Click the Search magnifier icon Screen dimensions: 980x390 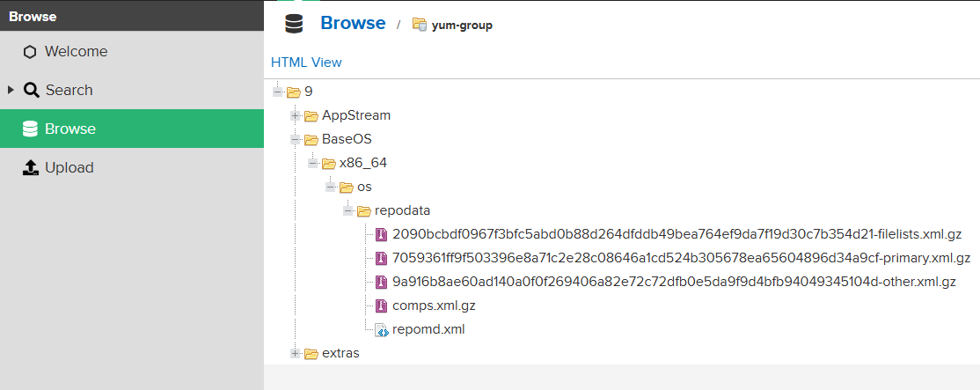click(x=32, y=90)
